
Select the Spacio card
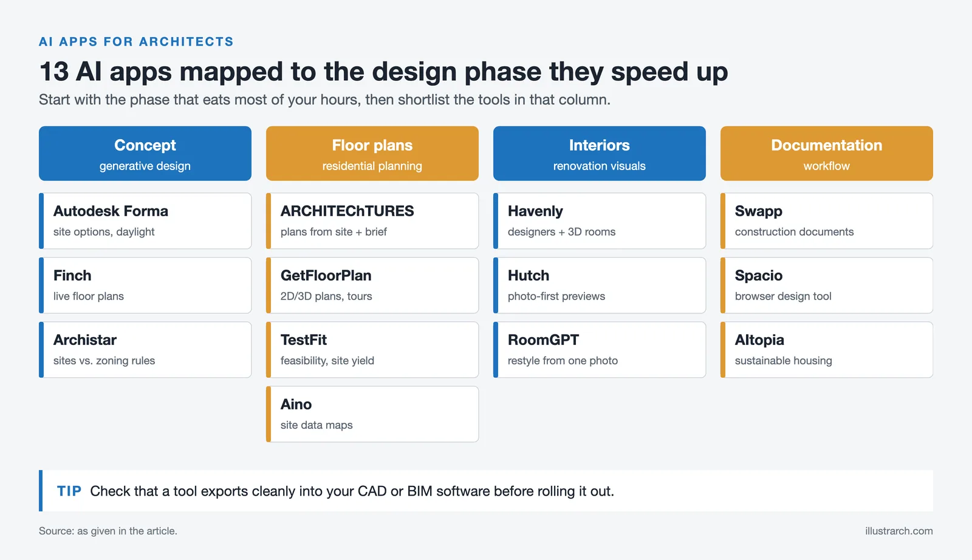tap(827, 285)
